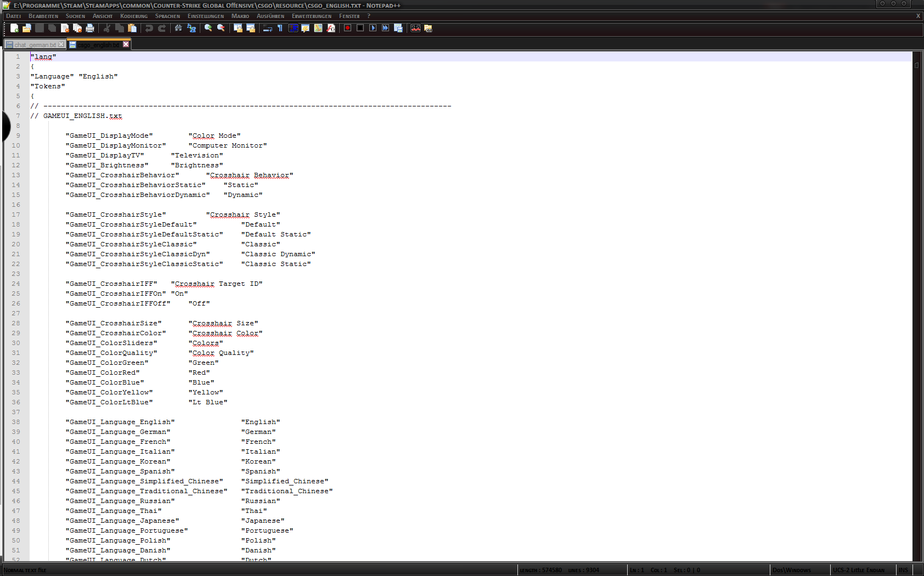Click the "GameUI_CrosshairIFF" key text

pyautogui.click(x=111, y=284)
